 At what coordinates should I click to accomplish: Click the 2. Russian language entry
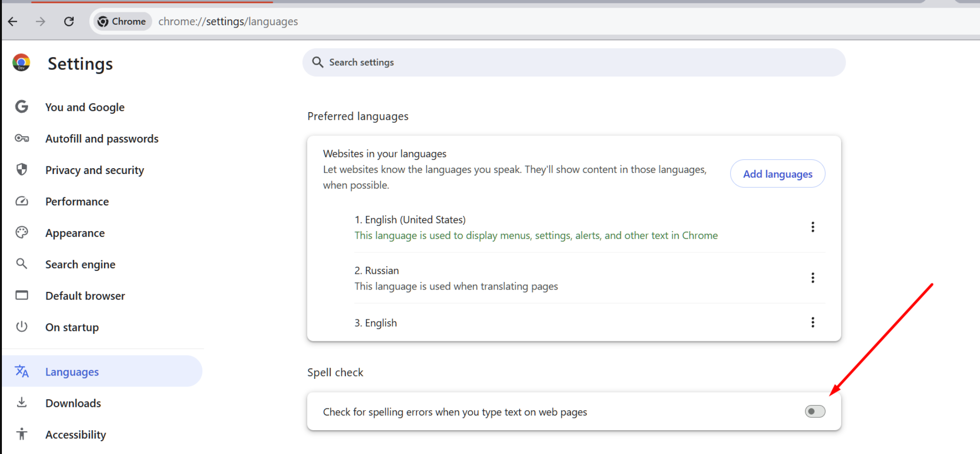377,270
